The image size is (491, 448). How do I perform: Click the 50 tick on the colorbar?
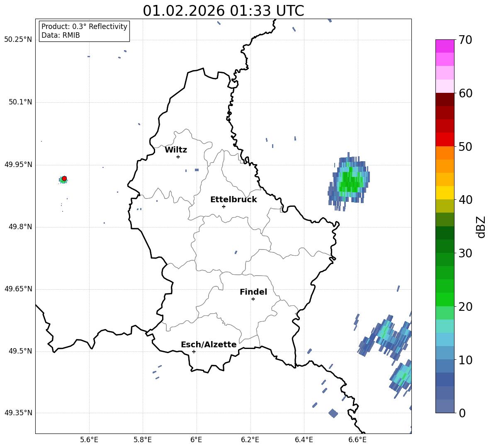pyautogui.click(x=465, y=146)
